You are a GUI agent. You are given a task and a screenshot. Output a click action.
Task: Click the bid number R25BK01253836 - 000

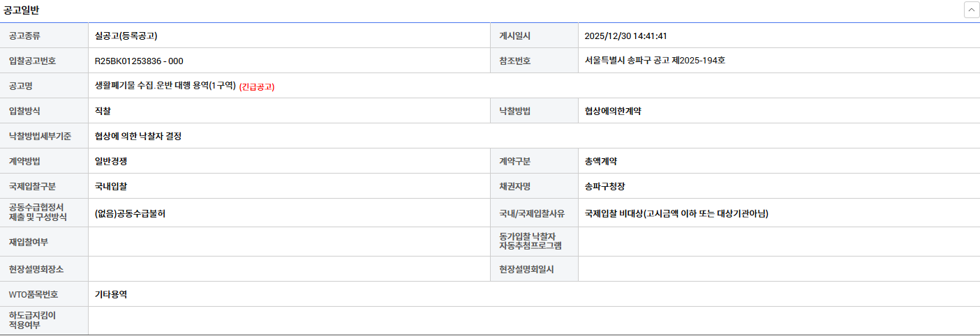tap(139, 61)
